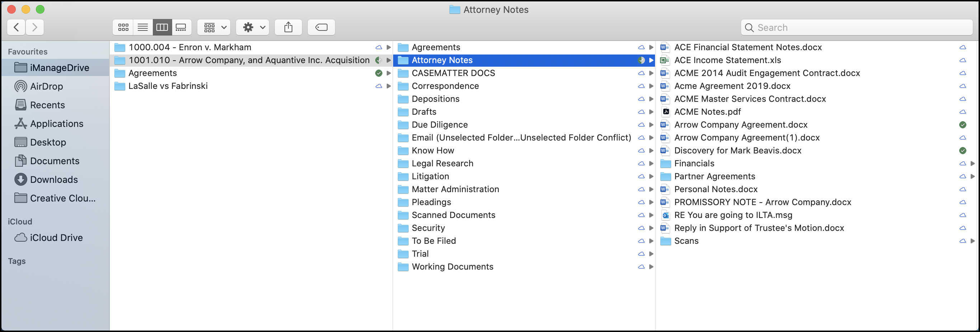Open the Litigation folder
Viewport: 980px width, 332px height.
(430, 176)
